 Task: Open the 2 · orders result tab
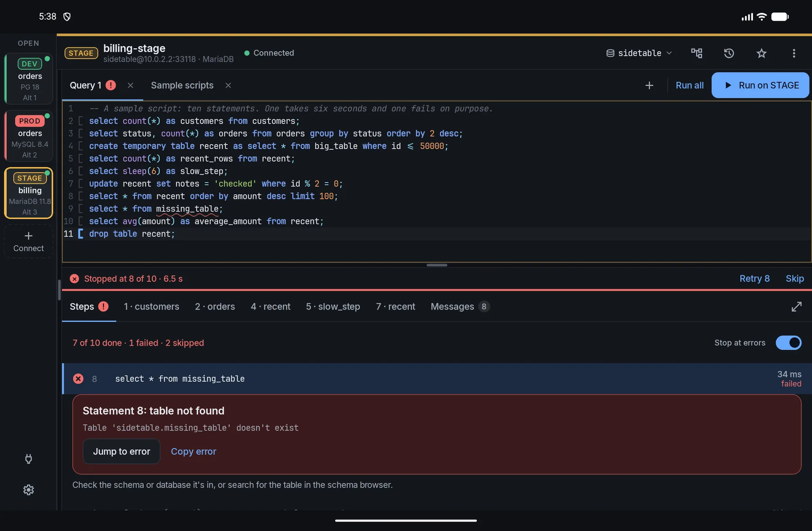[215, 307]
